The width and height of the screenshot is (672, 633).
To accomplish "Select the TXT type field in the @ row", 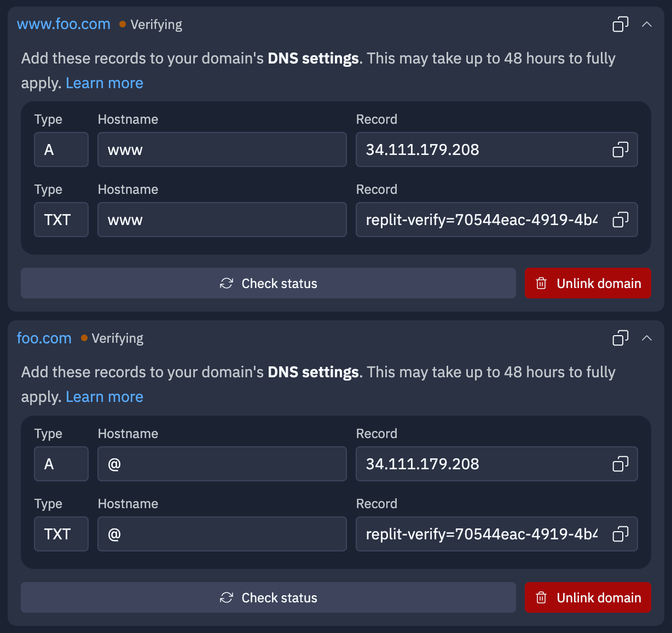I will click(61, 534).
